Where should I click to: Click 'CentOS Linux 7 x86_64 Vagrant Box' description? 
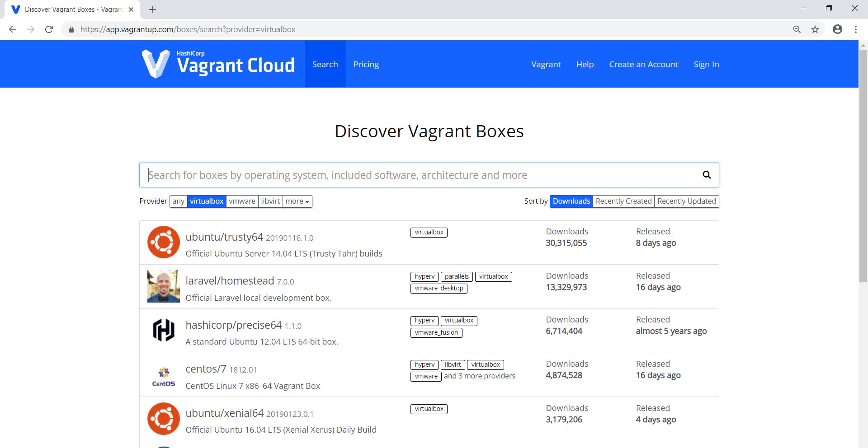[x=253, y=386]
